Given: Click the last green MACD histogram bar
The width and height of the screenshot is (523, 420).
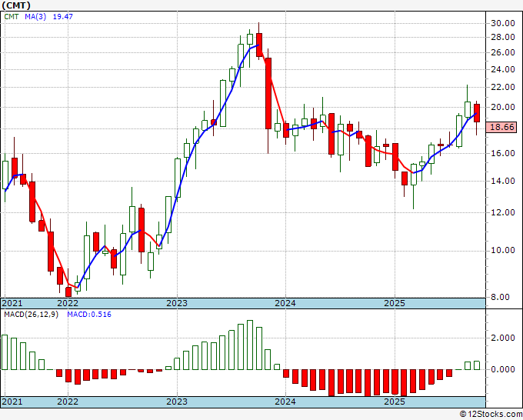Looking at the screenshot, I should pos(477,365).
